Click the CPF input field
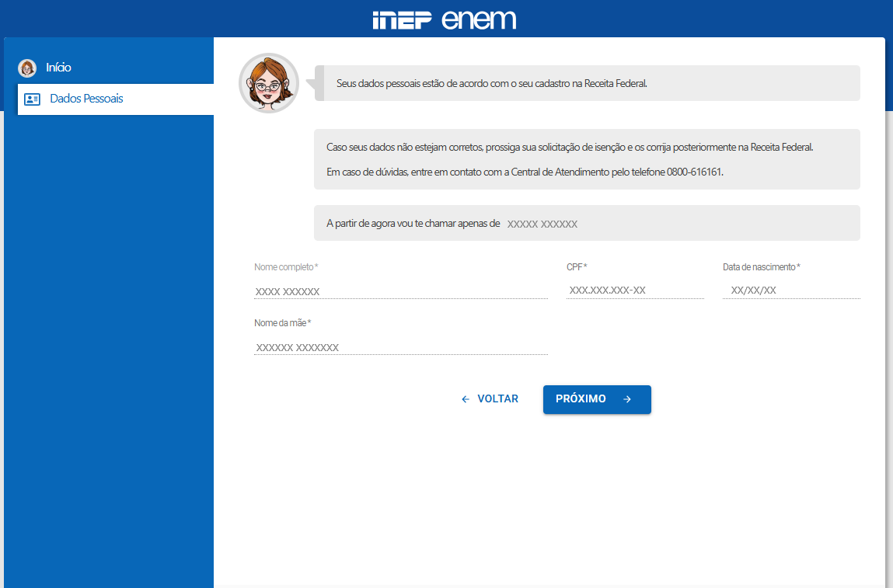893x588 pixels. coord(635,291)
